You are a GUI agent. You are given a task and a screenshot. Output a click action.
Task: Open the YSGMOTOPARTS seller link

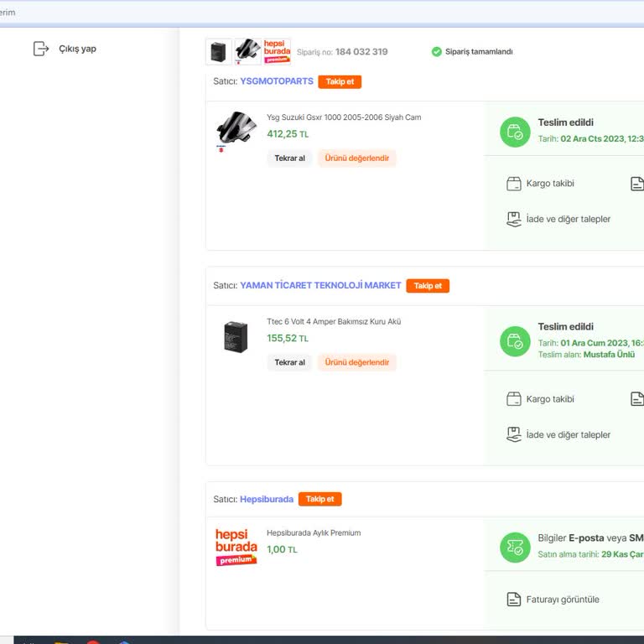pos(277,82)
